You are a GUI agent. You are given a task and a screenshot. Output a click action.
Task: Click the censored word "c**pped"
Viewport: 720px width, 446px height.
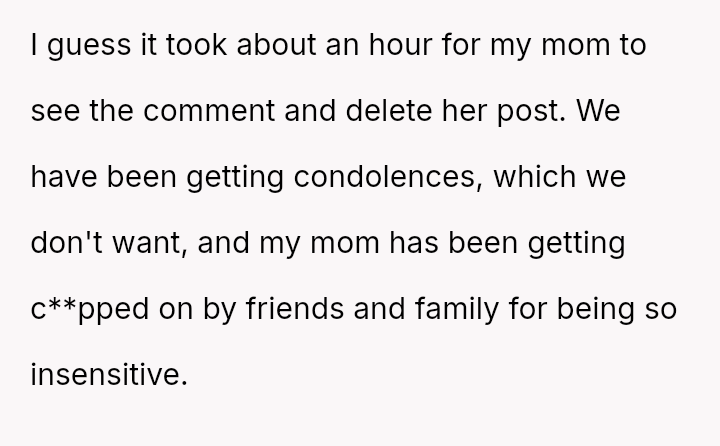pyautogui.click(x=92, y=310)
